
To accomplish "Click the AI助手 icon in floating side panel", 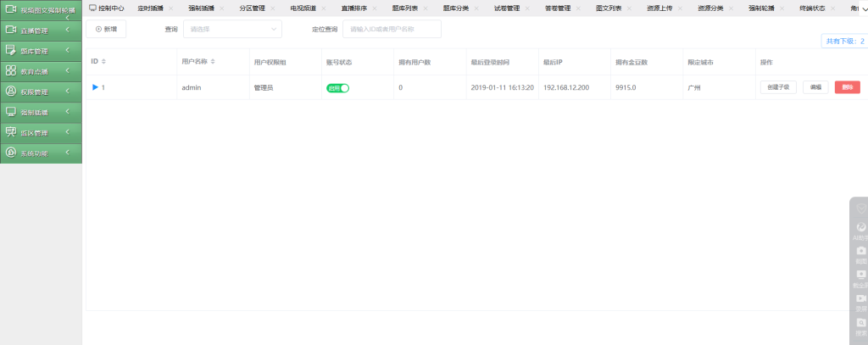I will pyautogui.click(x=861, y=227).
